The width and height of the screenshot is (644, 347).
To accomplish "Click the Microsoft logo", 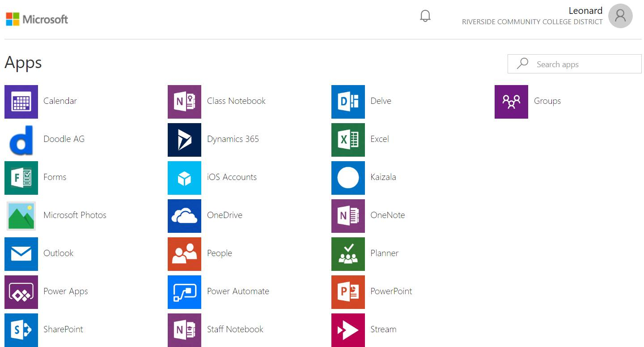I will pos(37,19).
